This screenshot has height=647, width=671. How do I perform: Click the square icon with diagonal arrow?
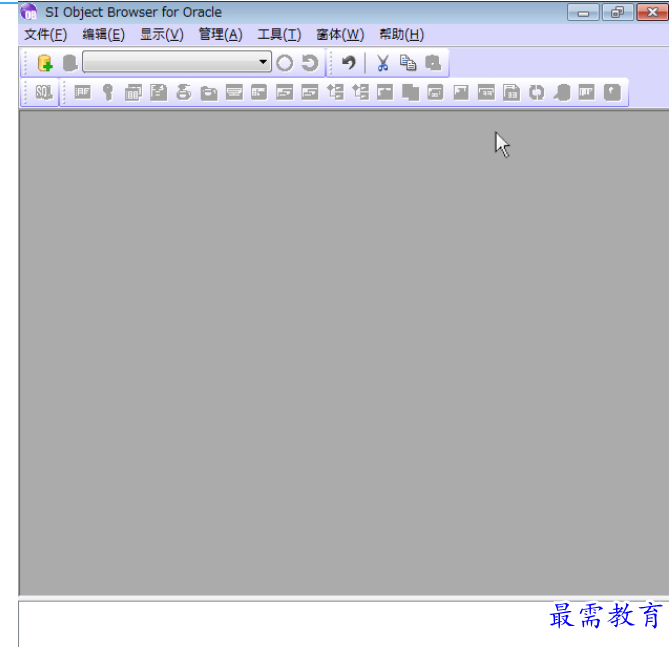coord(461,92)
